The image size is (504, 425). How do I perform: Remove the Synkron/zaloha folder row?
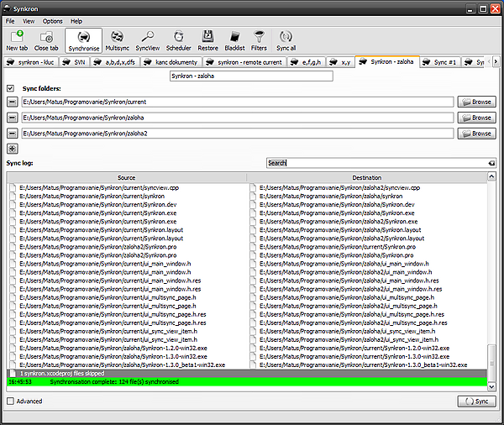(x=13, y=118)
